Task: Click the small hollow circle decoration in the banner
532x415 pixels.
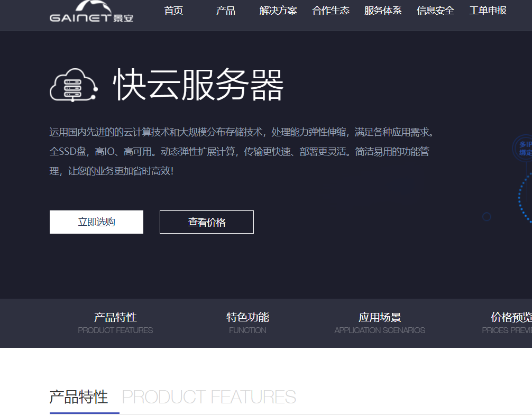Action: [487, 217]
